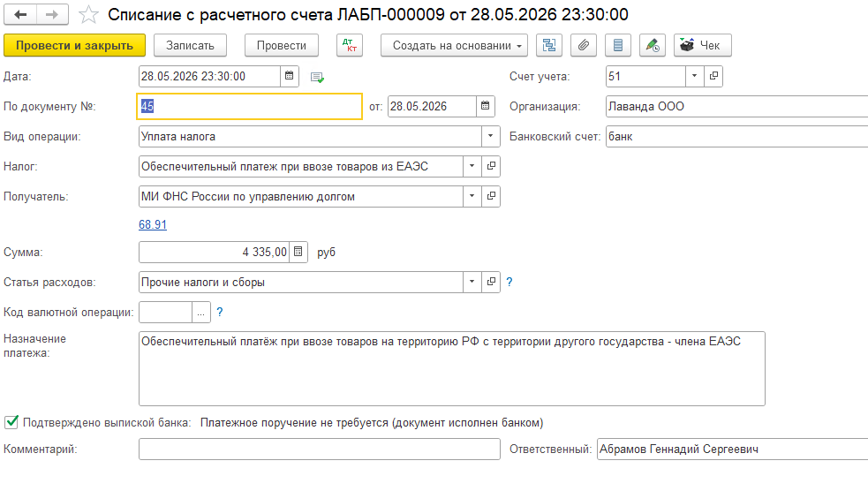Expand the Статья расходов dropdown
The height and width of the screenshot is (491, 868).
(472, 282)
